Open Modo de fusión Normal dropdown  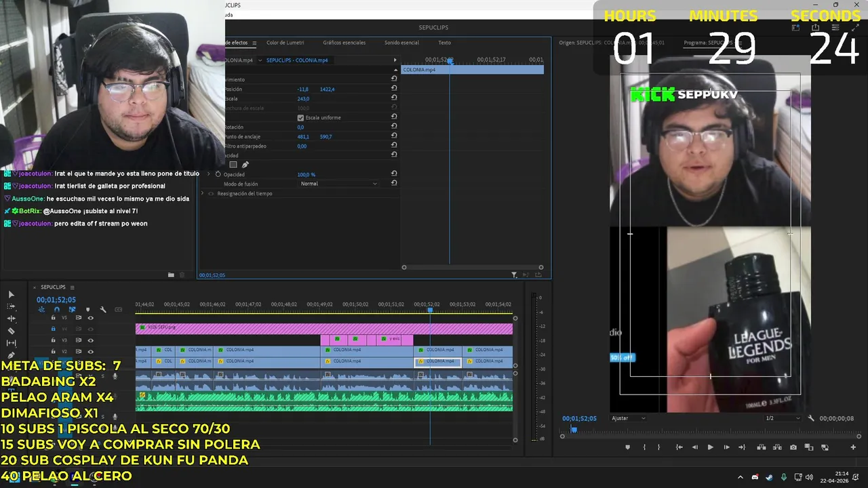338,184
